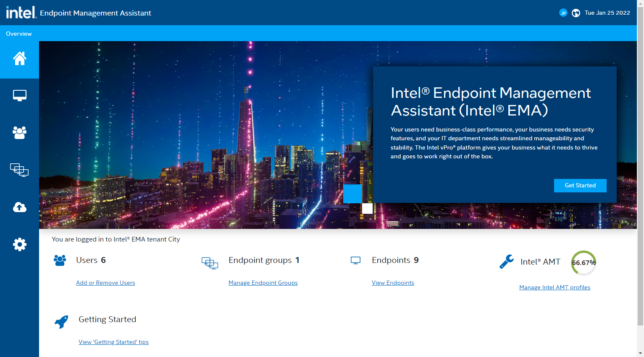
Task: Follow the Manage Endpoint Groups link
Action: [x=263, y=282]
